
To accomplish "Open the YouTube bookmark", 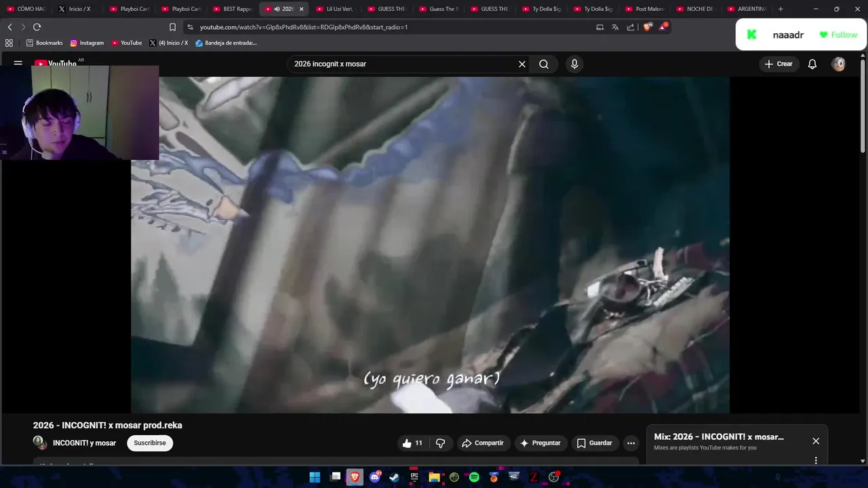I will click(127, 43).
